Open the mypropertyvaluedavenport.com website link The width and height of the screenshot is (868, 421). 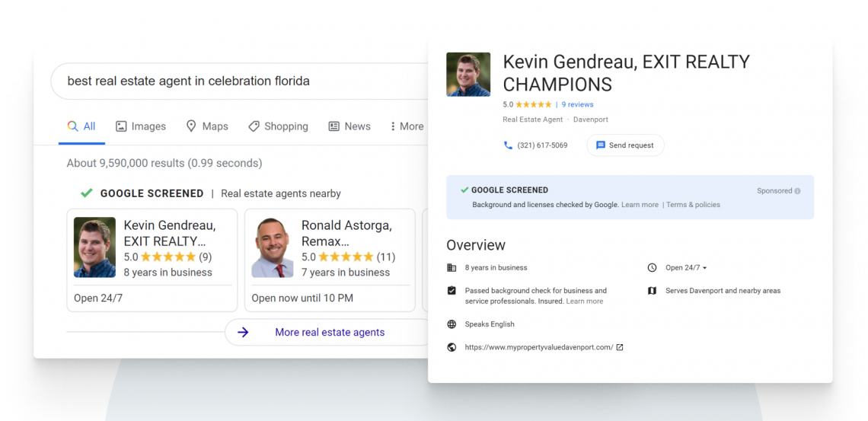(x=538, y=347)
